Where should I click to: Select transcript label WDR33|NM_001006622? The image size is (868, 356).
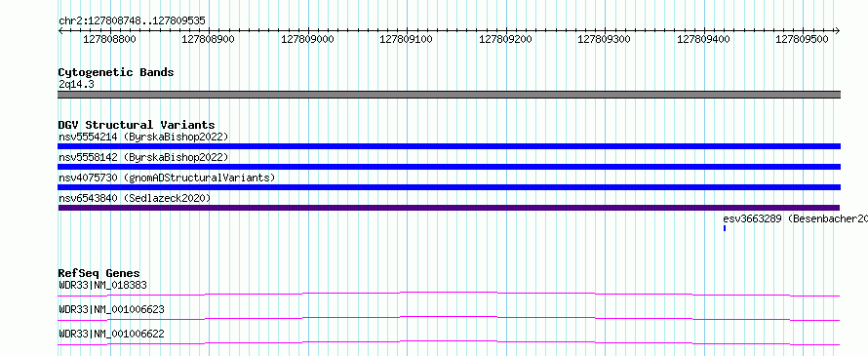[111, 334]
